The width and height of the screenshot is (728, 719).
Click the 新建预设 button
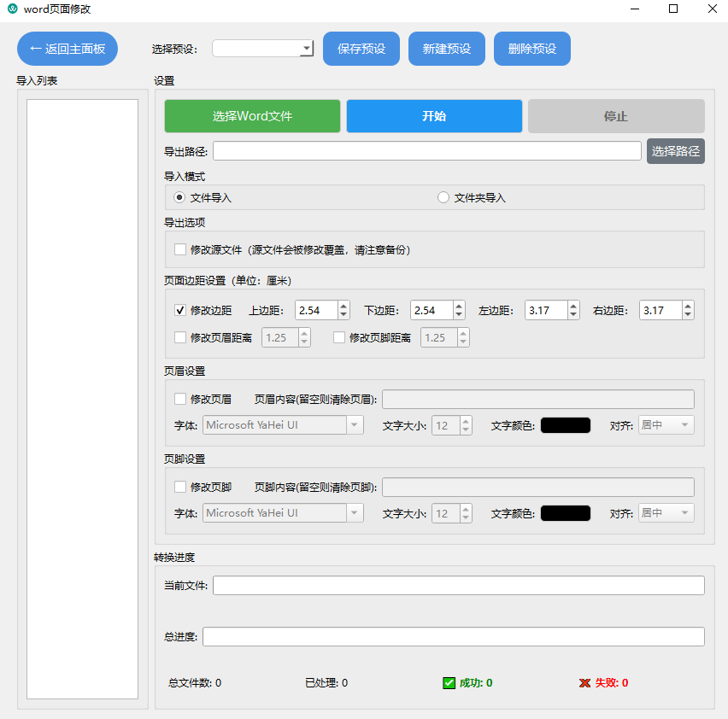446,48
